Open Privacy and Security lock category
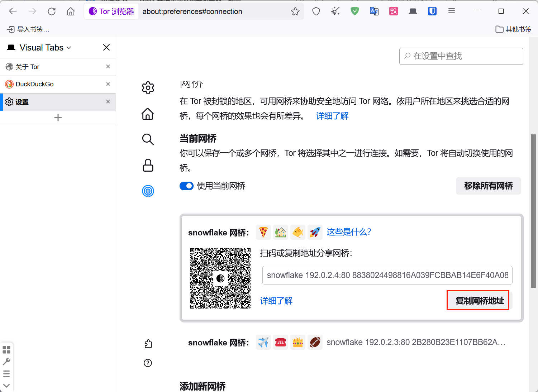This screenshot has height=392, width=538. [x=148, y=165]
